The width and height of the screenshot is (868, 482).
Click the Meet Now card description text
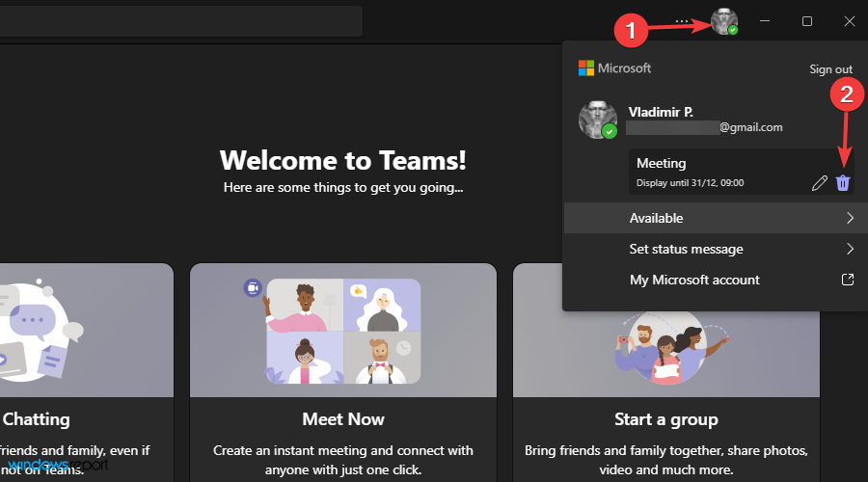click(x=343, y=460)
